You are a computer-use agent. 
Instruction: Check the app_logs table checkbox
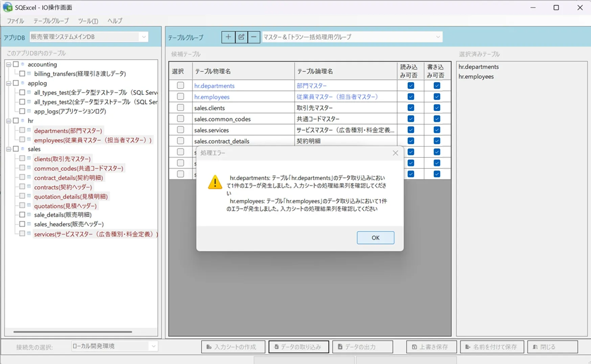(22, 111)
